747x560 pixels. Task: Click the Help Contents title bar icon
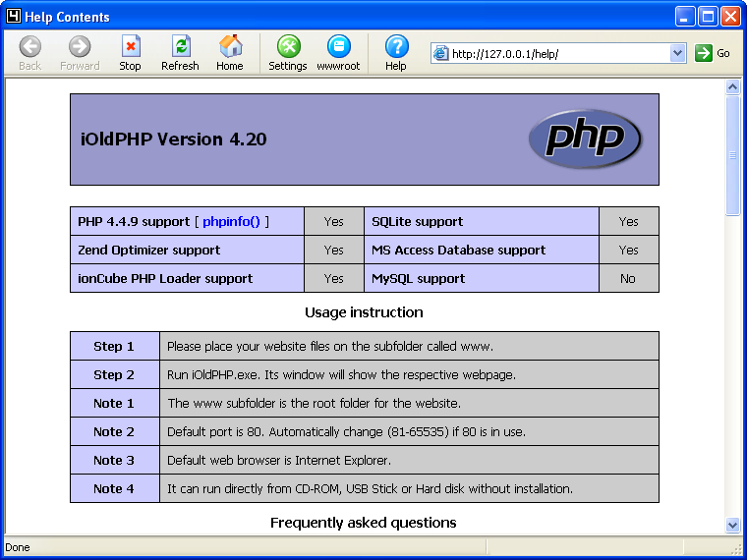tap(14, 16)
